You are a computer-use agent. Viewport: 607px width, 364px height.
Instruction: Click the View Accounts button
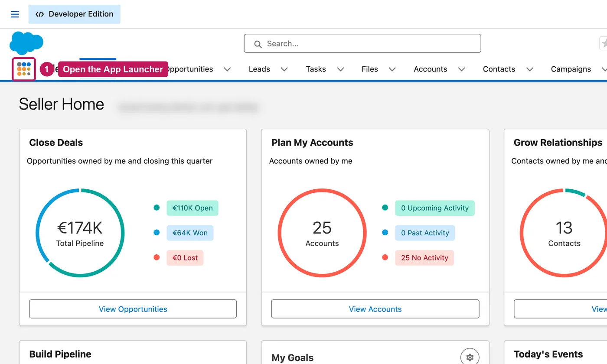point(375,309)
